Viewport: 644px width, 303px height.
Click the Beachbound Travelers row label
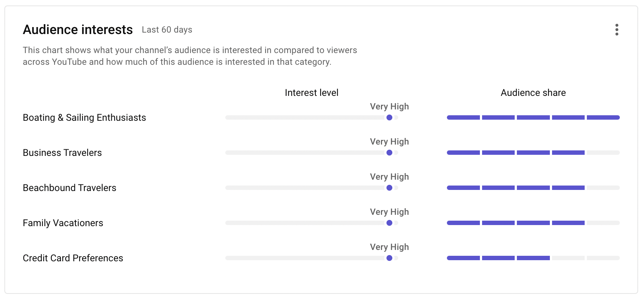tap(69, 188)
